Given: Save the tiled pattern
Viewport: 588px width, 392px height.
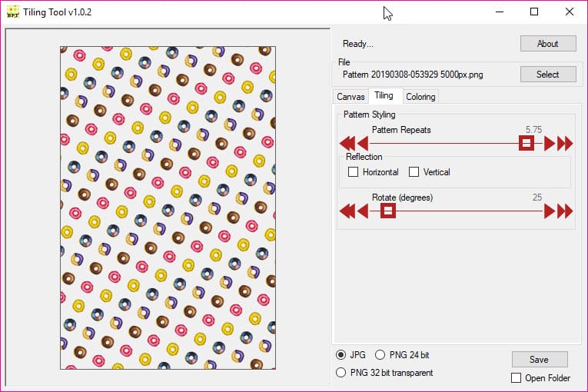Looking at the screenshot, I should pyautogui.click(x=540, y=360).
